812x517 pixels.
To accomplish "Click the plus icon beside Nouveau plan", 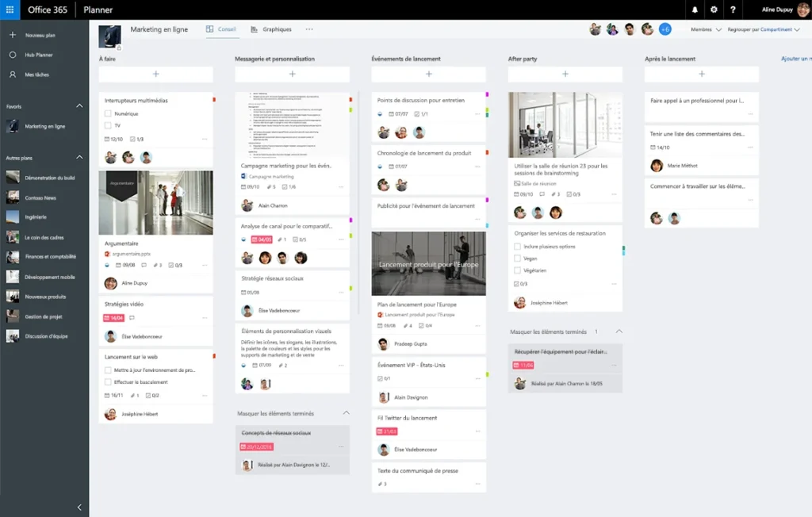I will [13, 35].
